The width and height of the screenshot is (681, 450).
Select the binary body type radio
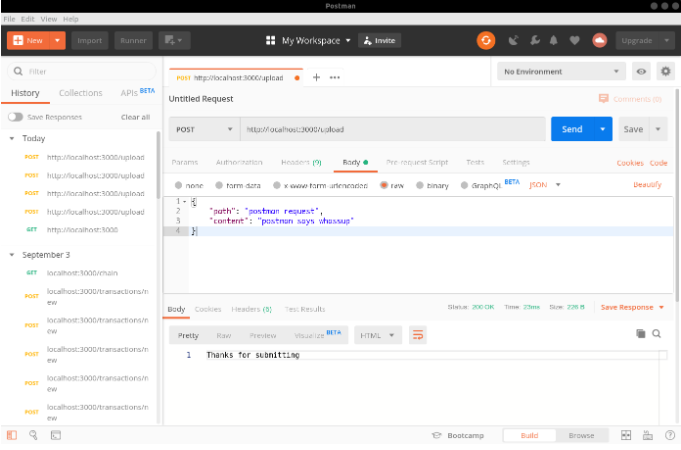[420, 185]
